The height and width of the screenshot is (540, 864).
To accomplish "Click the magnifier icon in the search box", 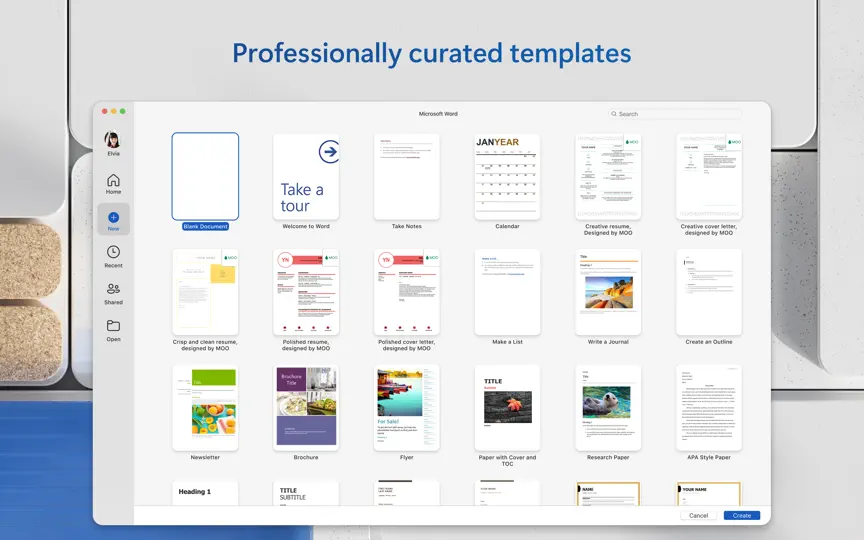I will click(x=613, y=114).
